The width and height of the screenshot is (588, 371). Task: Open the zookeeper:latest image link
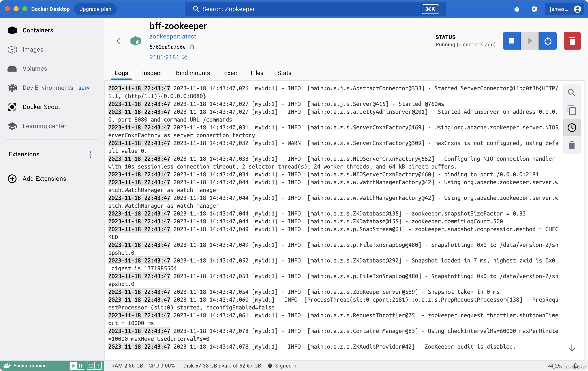coord(173,36)
